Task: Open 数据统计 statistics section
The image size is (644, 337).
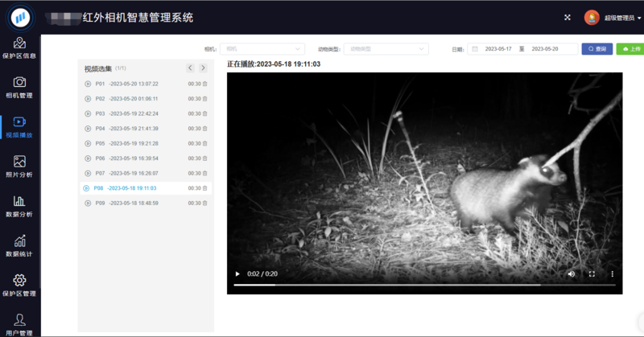Action: point(19,246)
